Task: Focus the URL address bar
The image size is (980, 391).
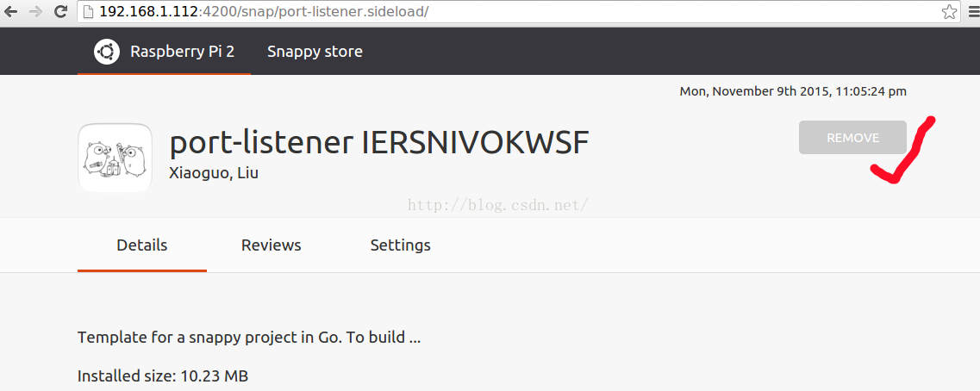Action: [x=519, y=11]
